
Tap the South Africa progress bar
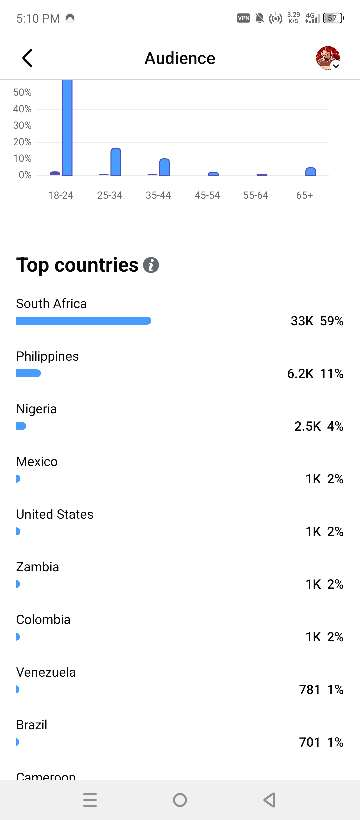coord(84,321)
